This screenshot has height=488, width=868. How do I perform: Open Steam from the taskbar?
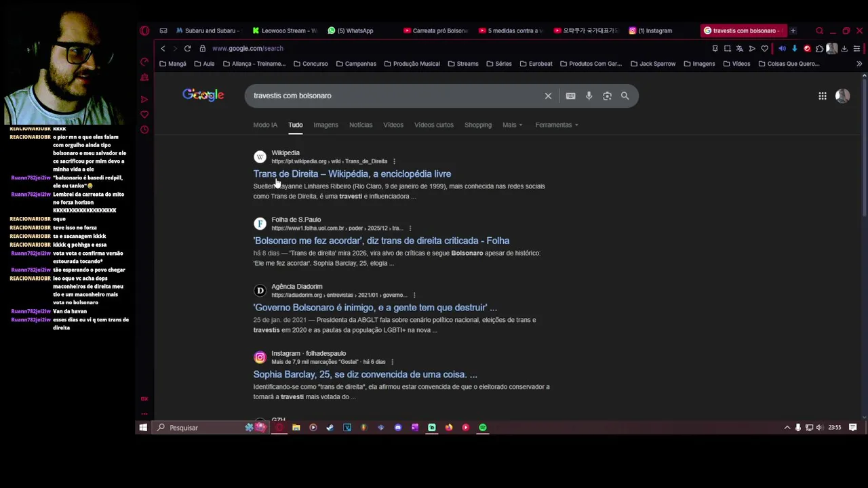pyautogui.click(x=330, y=428)
